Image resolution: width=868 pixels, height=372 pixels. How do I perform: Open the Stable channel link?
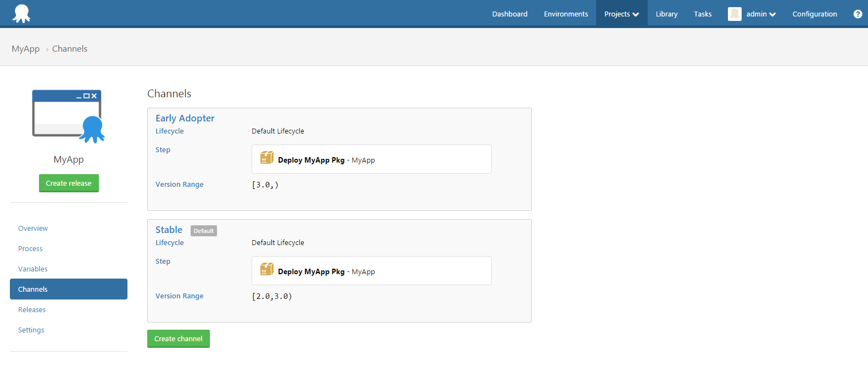point(169,230)
